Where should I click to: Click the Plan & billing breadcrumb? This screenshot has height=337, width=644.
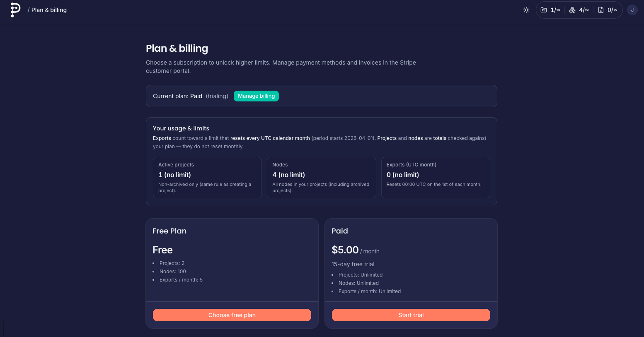[x=49, y=10]
